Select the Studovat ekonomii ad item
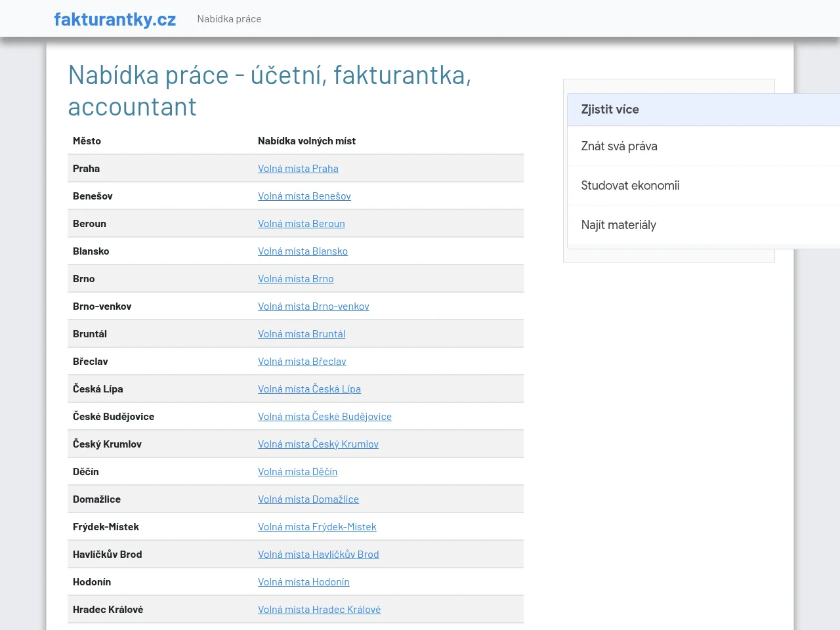Image resolution: width=840 pixels, height=630 pixels. pyautogui.click(x=703, y=186)
